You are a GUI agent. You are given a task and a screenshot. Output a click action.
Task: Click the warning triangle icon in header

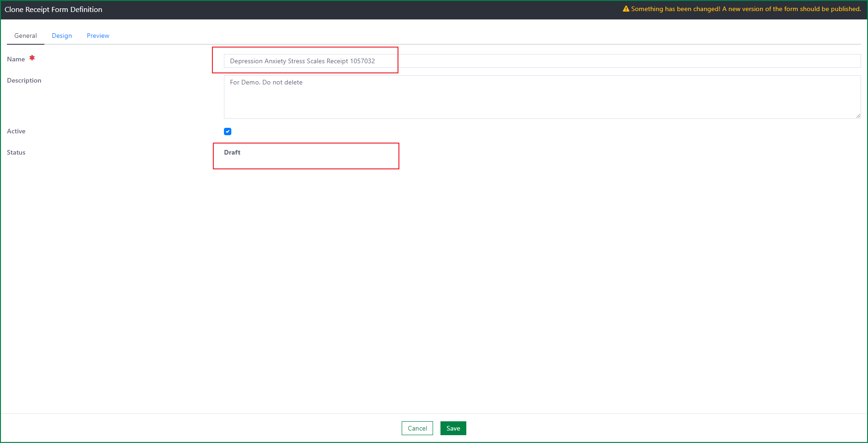pyautogui.click(x=626, y=9)
